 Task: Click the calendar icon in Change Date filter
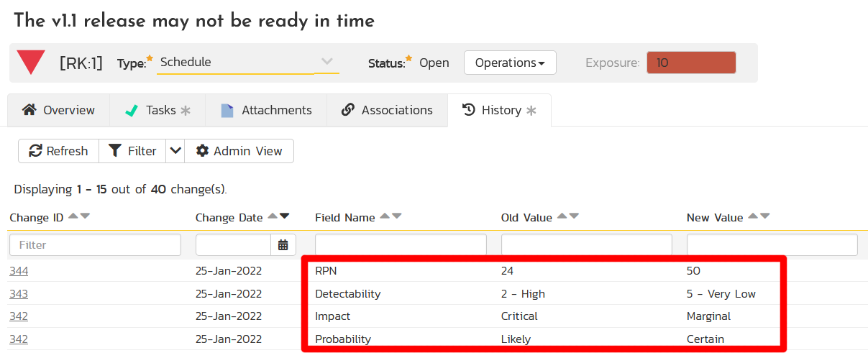(x=283, y=245)
